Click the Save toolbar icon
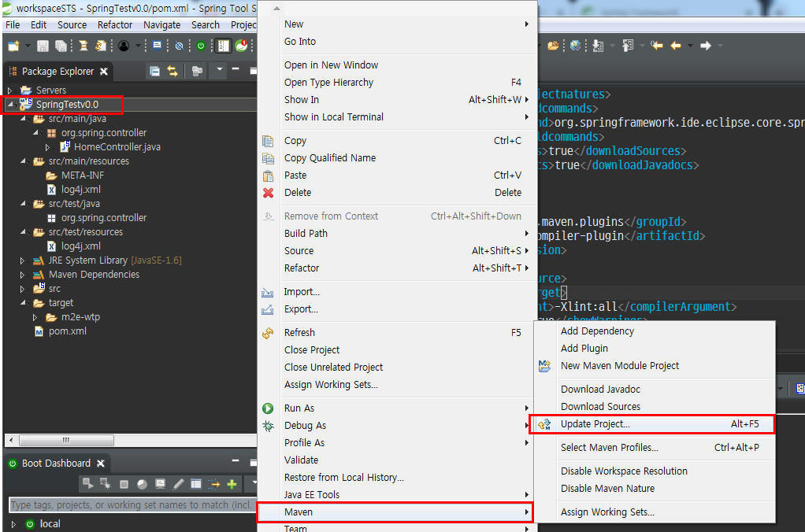Image resolution: width=805 pixels, height=532 pixels. 43,46
